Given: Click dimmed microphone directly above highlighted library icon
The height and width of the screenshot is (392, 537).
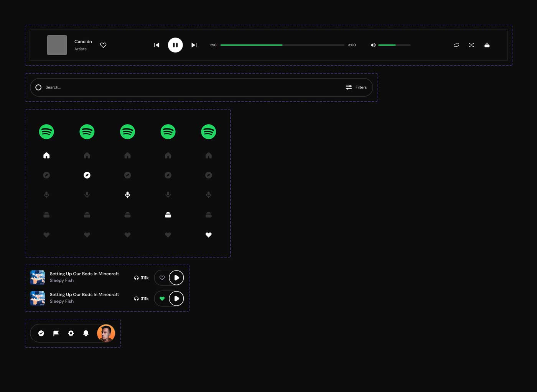Looking at the screenshot, I should [x=168, y=195].
